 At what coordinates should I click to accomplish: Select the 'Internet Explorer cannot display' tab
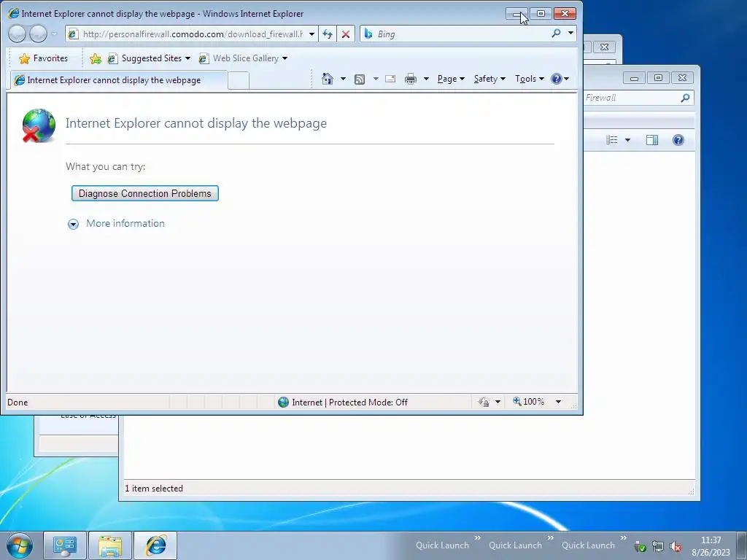[118, 80]
